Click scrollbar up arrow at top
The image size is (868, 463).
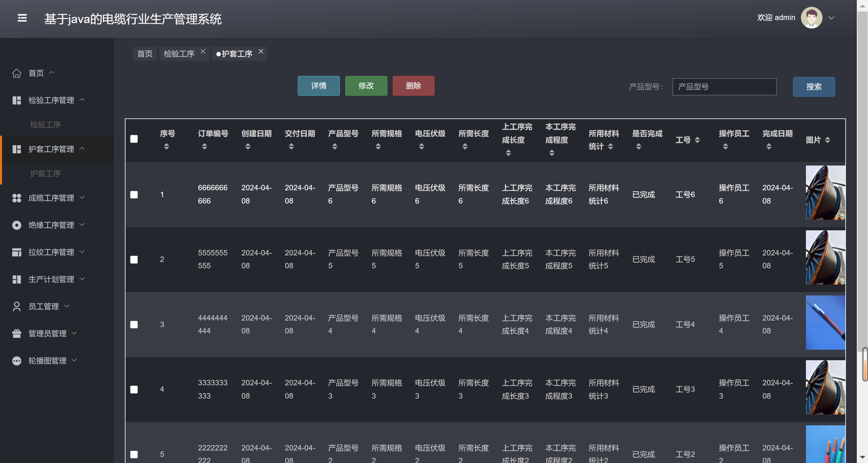pos(863,6)
